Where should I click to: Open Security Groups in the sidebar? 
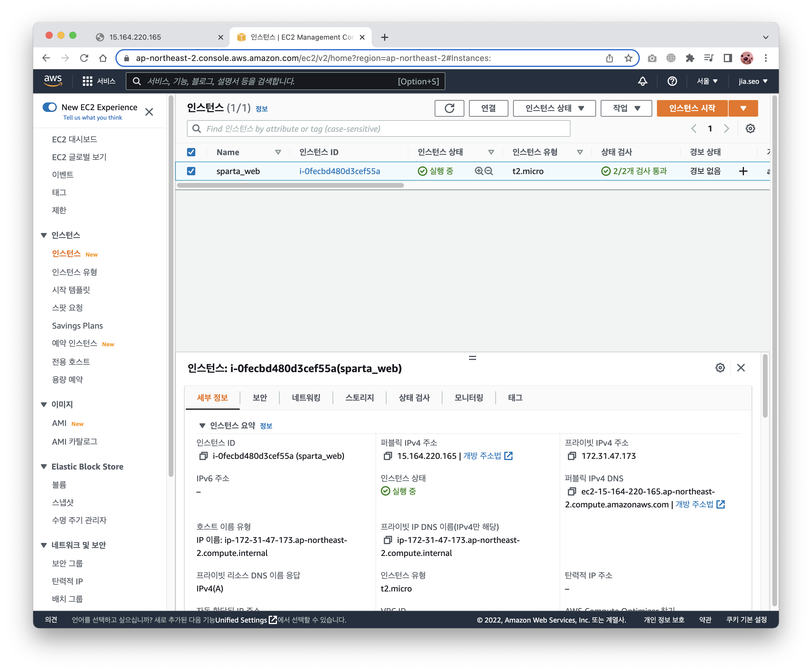coord(68,564)
